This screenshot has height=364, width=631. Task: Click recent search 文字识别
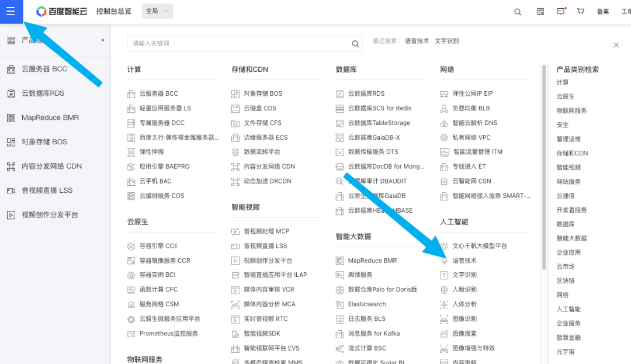[447, 41]
